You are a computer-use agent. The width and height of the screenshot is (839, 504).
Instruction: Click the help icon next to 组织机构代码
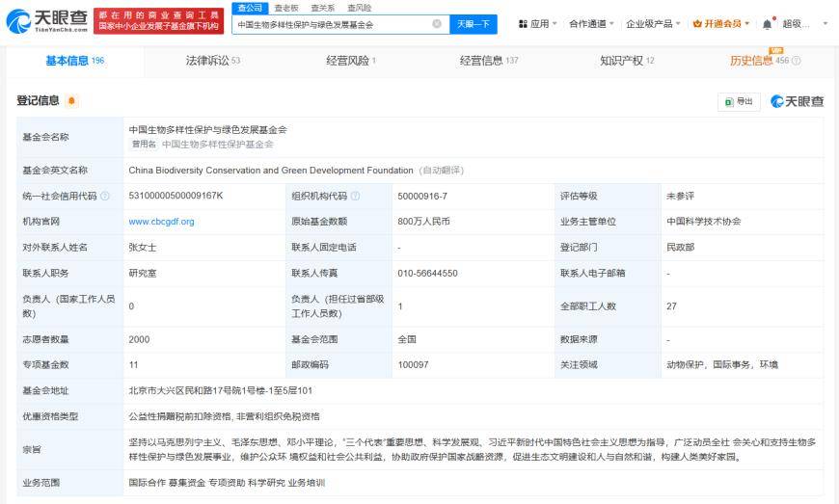point(355,197)
